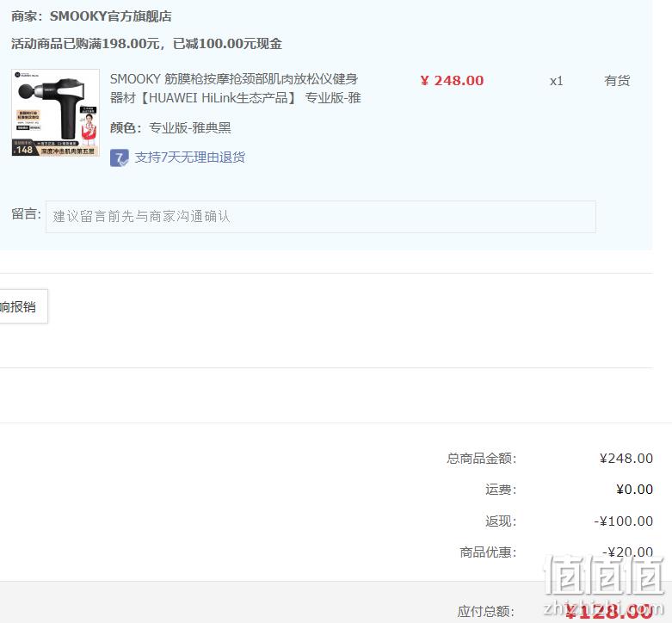The width and height of the screenshot is (672, 623).
Task: Select the 总商品金额 value ¥248.00
Action: click(626, 459)
